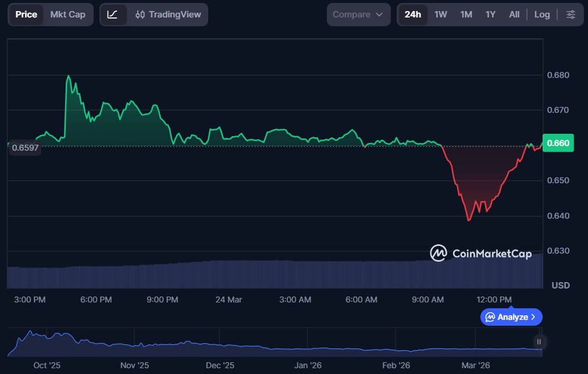Toggle Log scale on chart
Viewport: 588px width, 374px height.
541,15
